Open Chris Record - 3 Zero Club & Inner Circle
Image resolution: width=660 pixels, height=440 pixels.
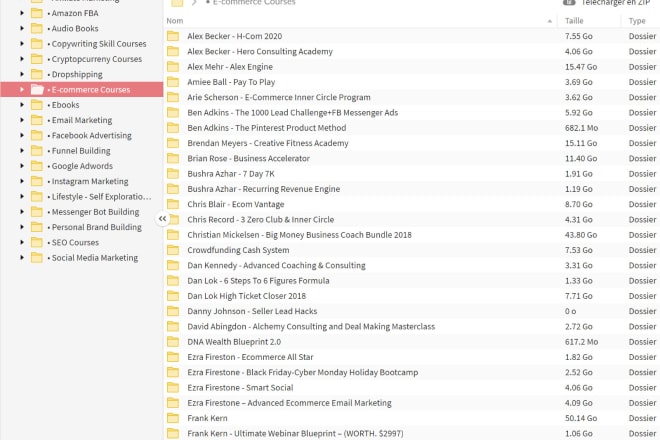click(261, 220)
